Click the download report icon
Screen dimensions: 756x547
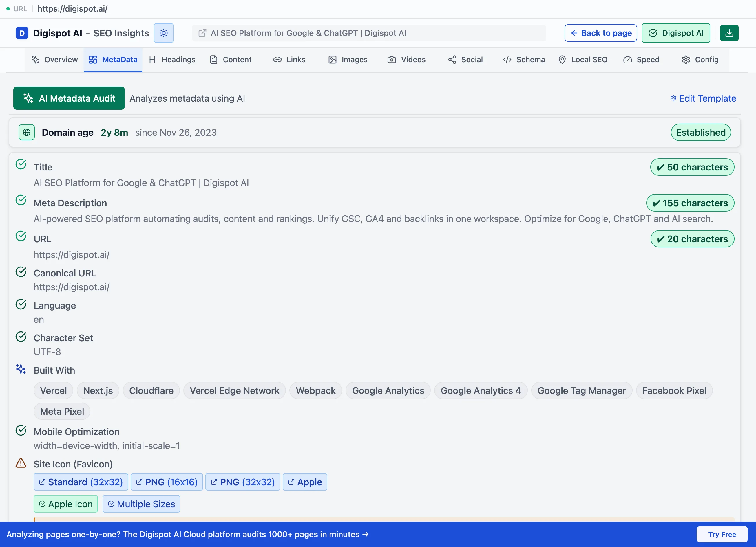tap(729, 33)
